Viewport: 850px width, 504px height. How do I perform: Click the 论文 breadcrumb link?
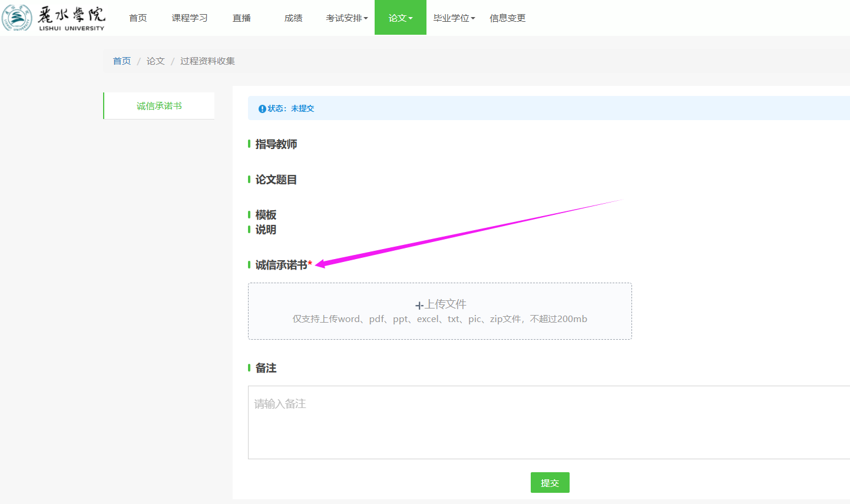click(156, 61)
